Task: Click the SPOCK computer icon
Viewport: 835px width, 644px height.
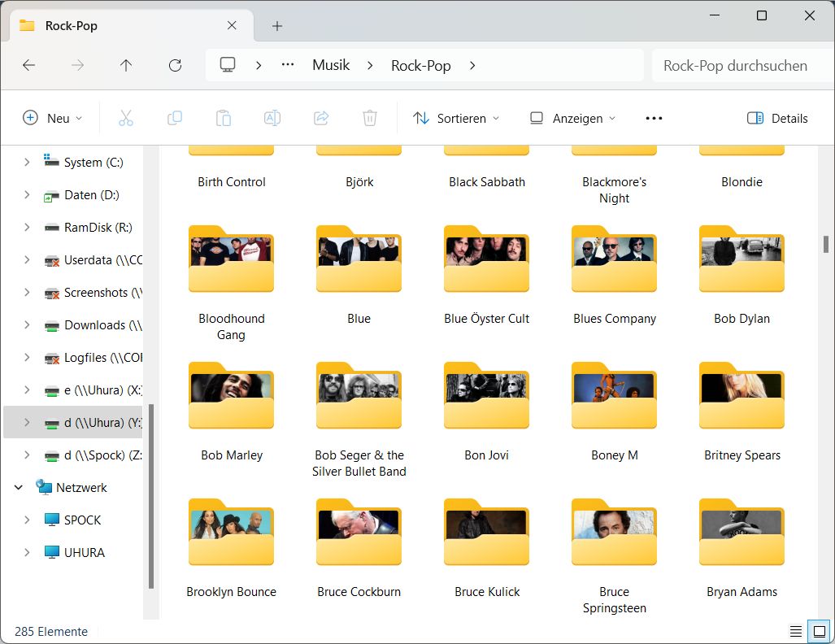Action: pyautogui.click(x=52, y=520)
